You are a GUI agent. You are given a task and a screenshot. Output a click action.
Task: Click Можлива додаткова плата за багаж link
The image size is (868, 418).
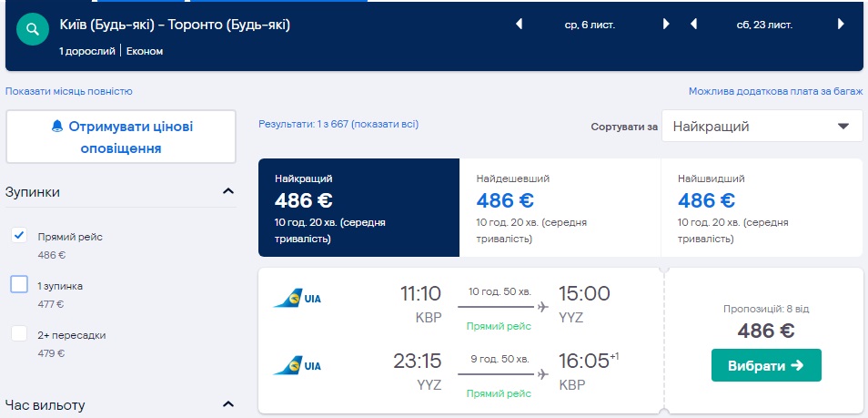[x=775, y=91]
